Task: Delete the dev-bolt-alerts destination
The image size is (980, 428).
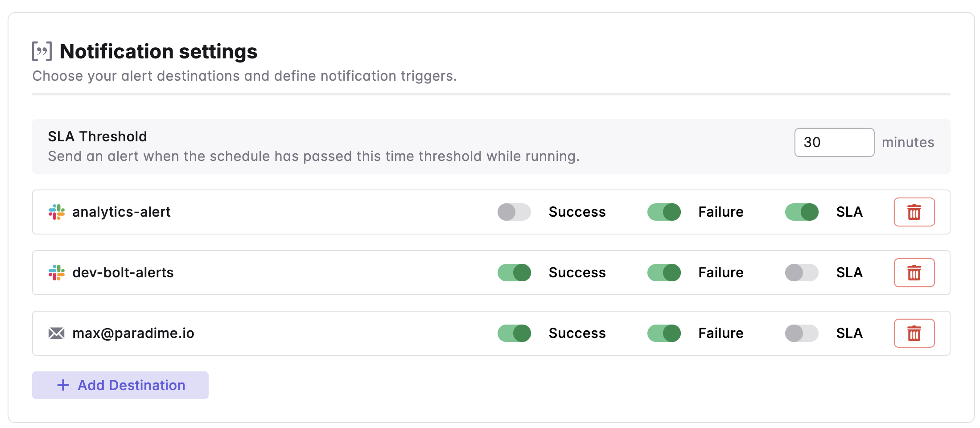Action: point(914,273)
